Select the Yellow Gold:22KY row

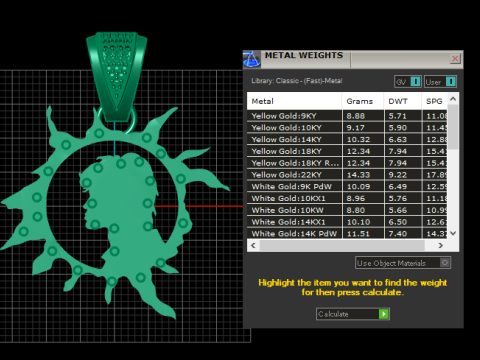click(x=347, y=175)
